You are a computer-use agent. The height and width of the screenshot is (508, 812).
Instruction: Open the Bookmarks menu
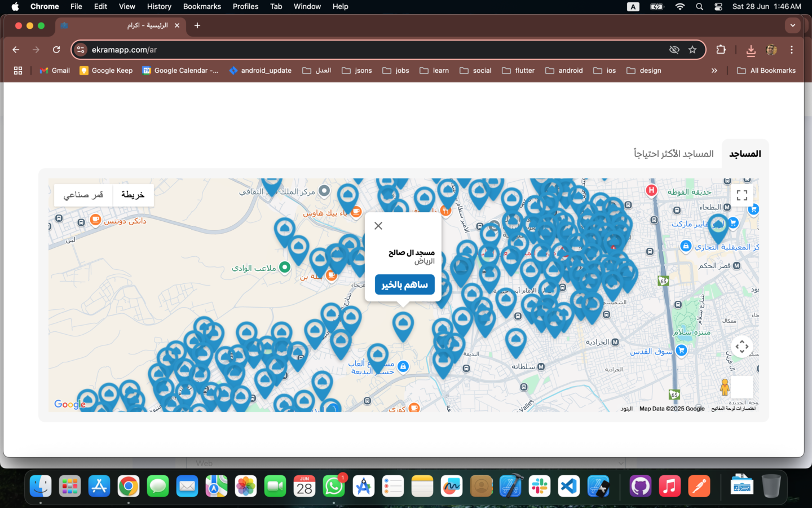[202, 6]
